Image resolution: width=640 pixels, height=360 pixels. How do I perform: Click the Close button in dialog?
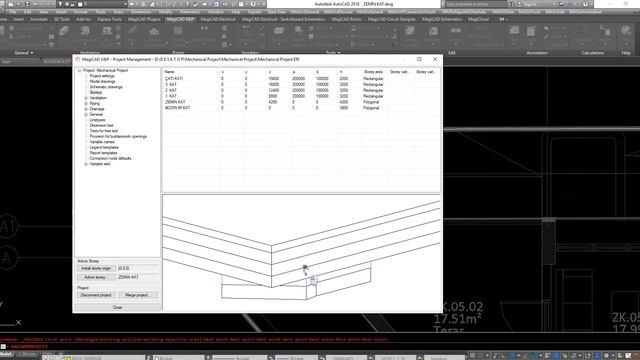pos(118,307)
